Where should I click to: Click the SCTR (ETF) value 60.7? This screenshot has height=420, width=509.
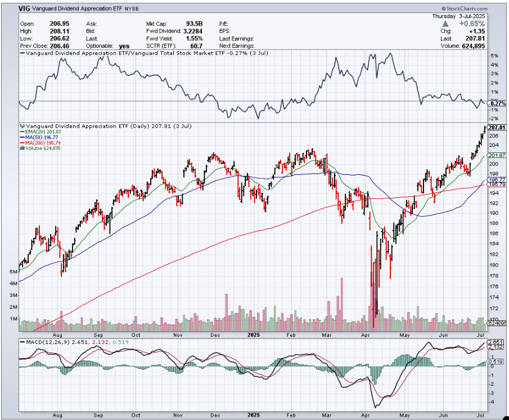(x=197, y=46)
